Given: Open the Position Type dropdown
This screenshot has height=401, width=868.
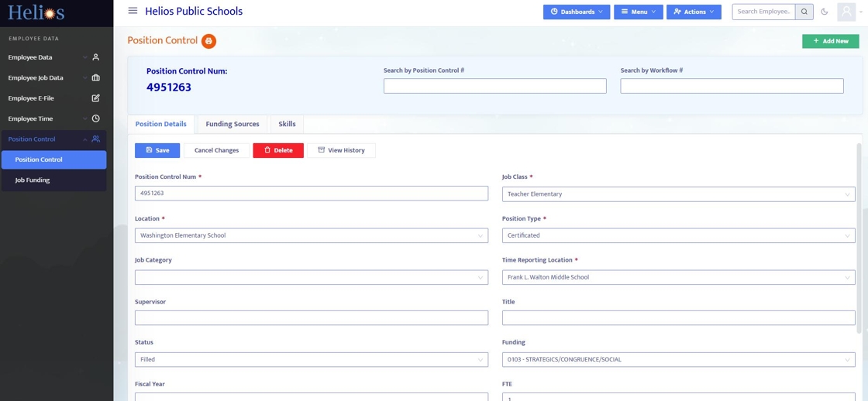Looking at the screenshot, I should click(x=679, y=235).
